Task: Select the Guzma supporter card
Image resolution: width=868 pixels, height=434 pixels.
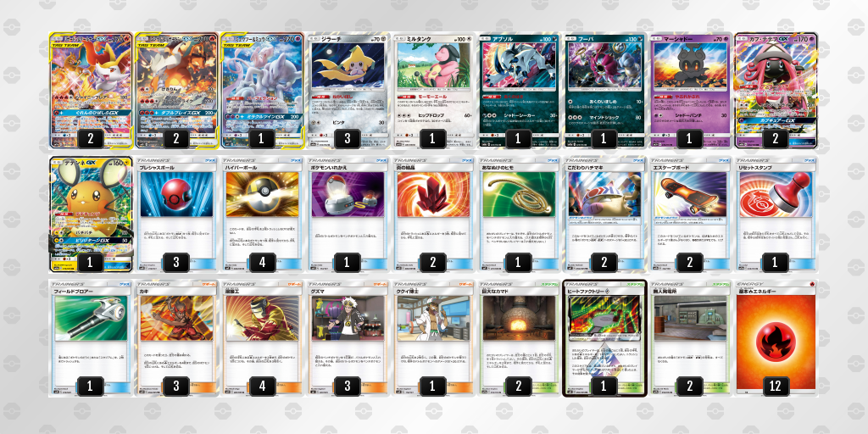Action: (347, 338)
